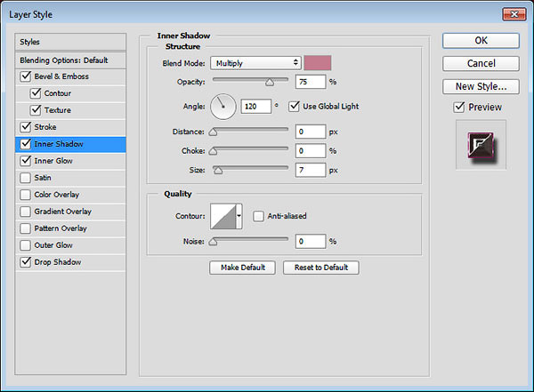534x392 pixels.
Task: Click the Choke slider handle
Action: click(x=213, y=151)
